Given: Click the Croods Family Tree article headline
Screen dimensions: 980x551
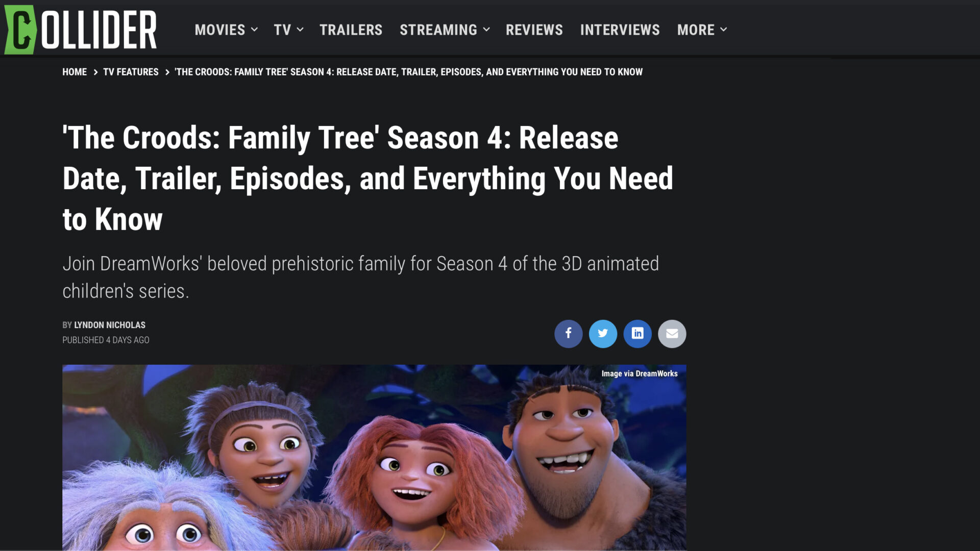Looking at the screenshot, I should (367, 179).
